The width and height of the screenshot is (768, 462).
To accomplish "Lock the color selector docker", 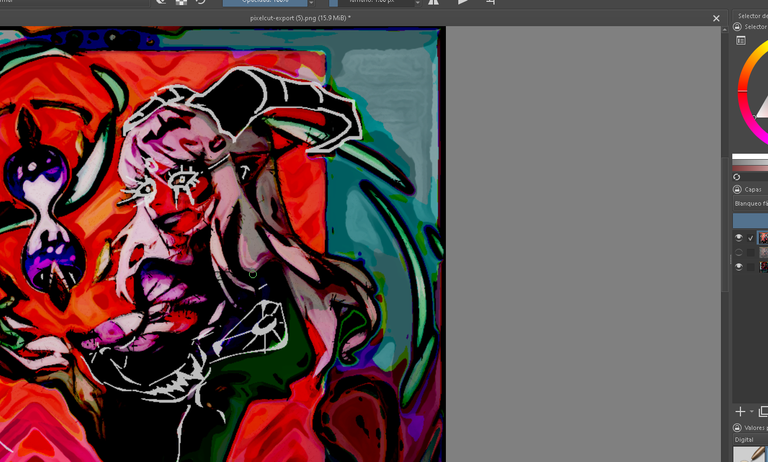I will tap(737, 27).
